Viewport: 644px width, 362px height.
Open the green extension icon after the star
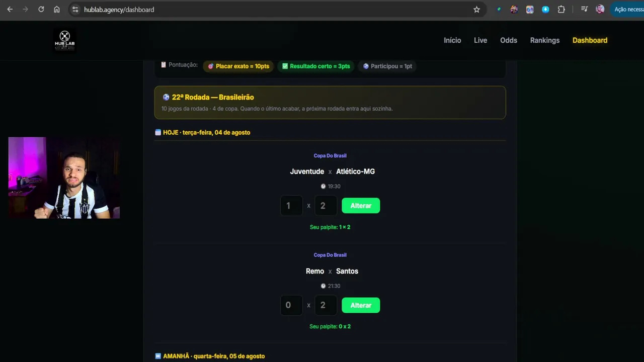coord(499,10)
